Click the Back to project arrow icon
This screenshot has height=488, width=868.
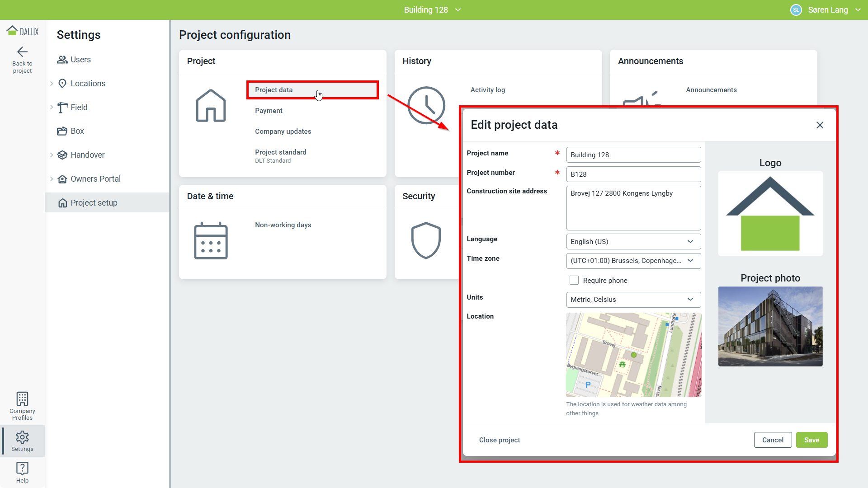[22, 52]
